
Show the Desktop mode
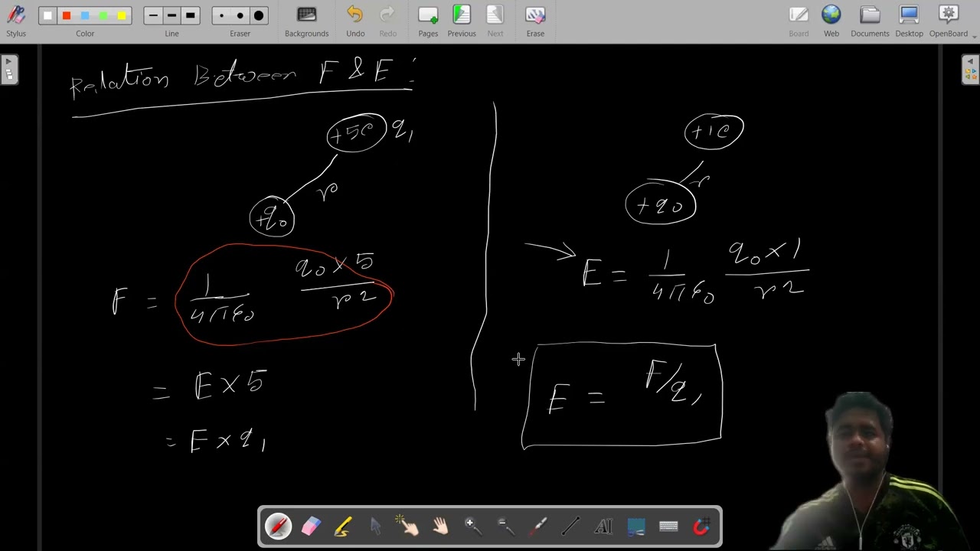pos(910,21)
